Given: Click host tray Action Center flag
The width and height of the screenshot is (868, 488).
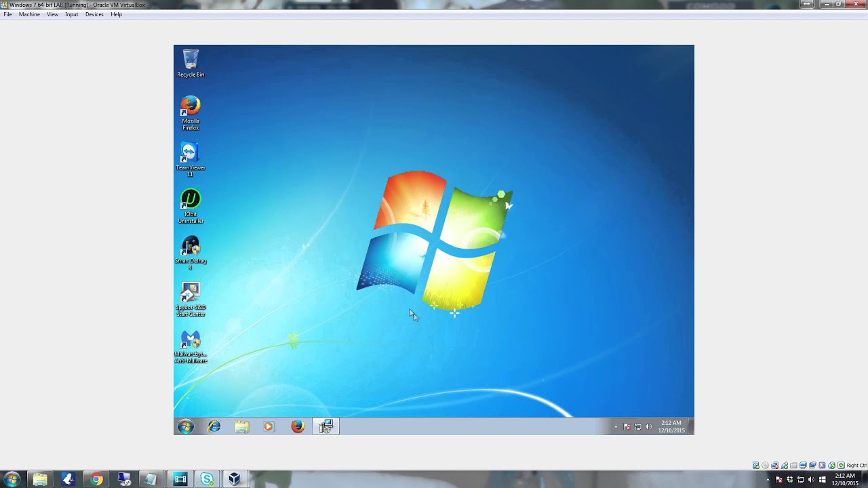Looking at the screenshot, I should pyautogui.click(x=778, y=480).
